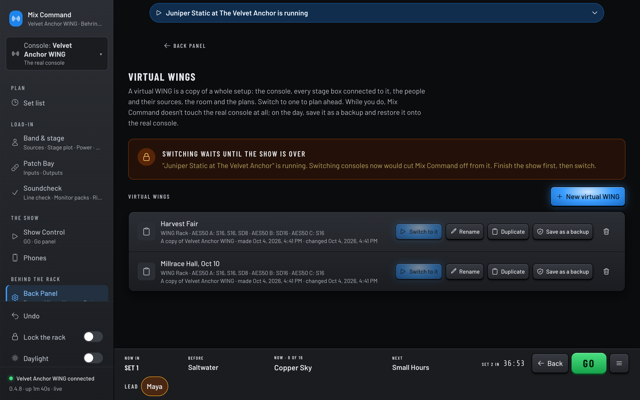Image resolution: width=640 pixels, height=400 pixels.
Task: Click the orange lock warning icon
Action: click(x=146, y=157)
